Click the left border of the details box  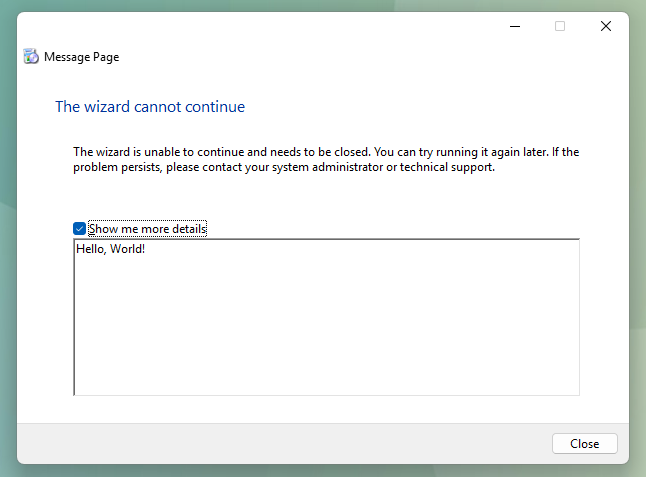(x=74, y=320)
